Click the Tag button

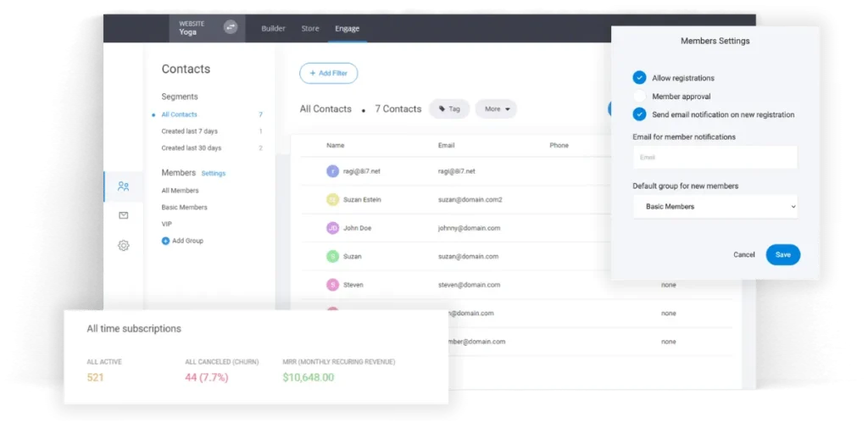[449, 109]
